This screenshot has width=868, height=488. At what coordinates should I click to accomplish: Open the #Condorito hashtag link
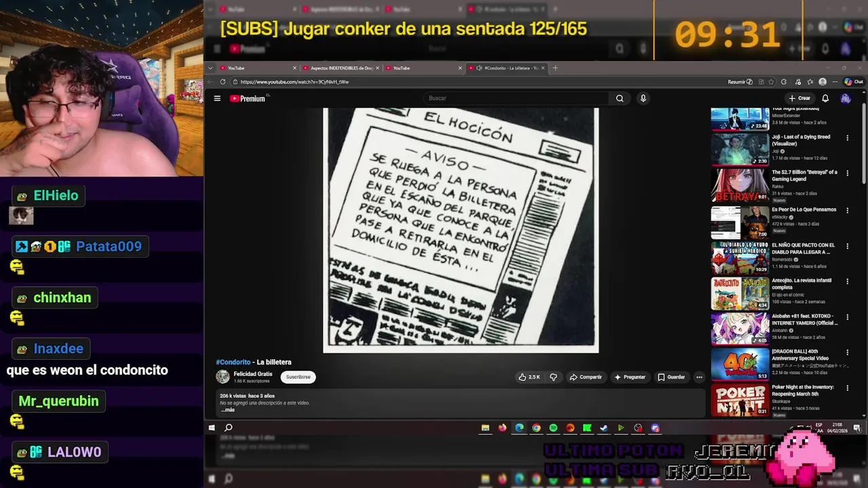(x=233, y=362)
